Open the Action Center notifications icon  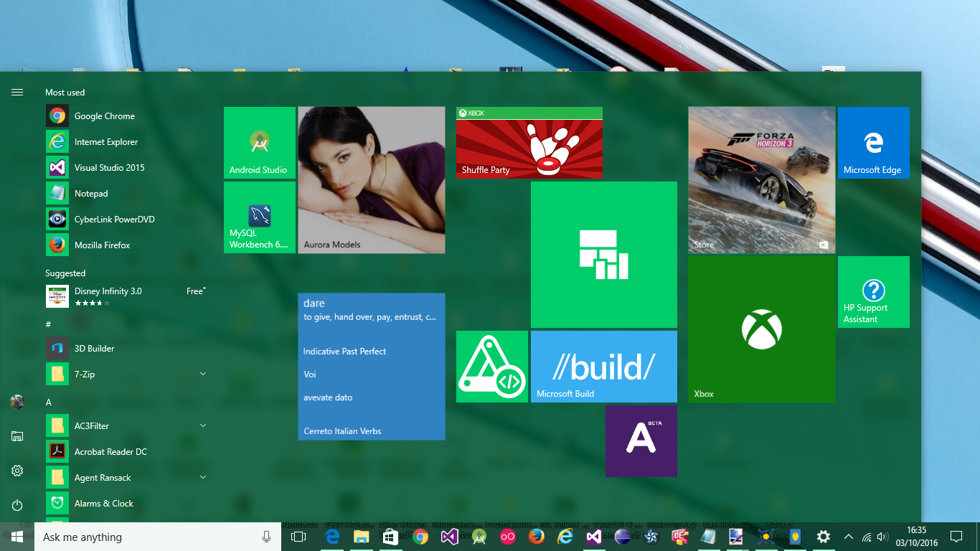click(956, 537)
